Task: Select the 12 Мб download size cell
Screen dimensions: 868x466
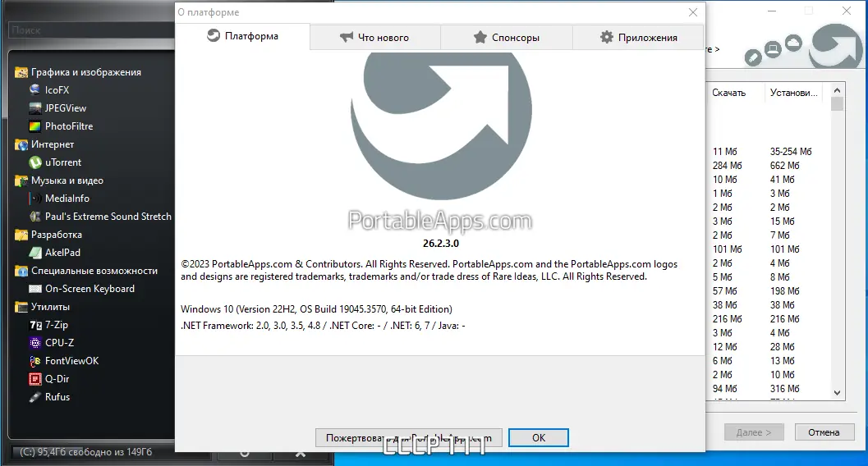Action: [x=724, y=346]
